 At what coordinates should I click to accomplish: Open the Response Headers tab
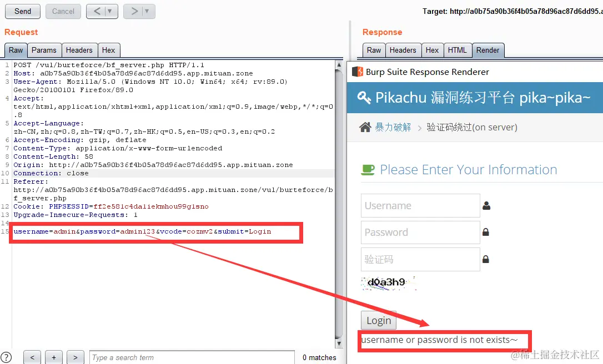(403, 50)
